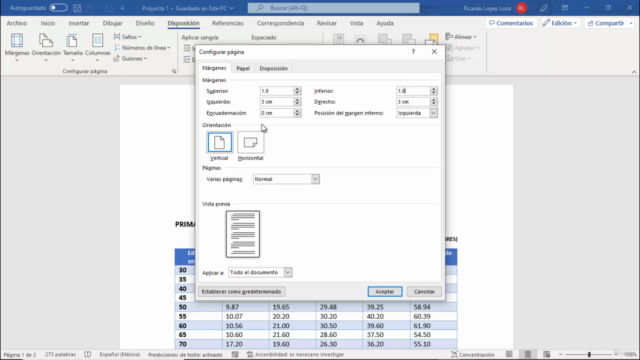Click the Aceptar button
The height and width of the screenshot is (360, 640).
click(384, 291)
